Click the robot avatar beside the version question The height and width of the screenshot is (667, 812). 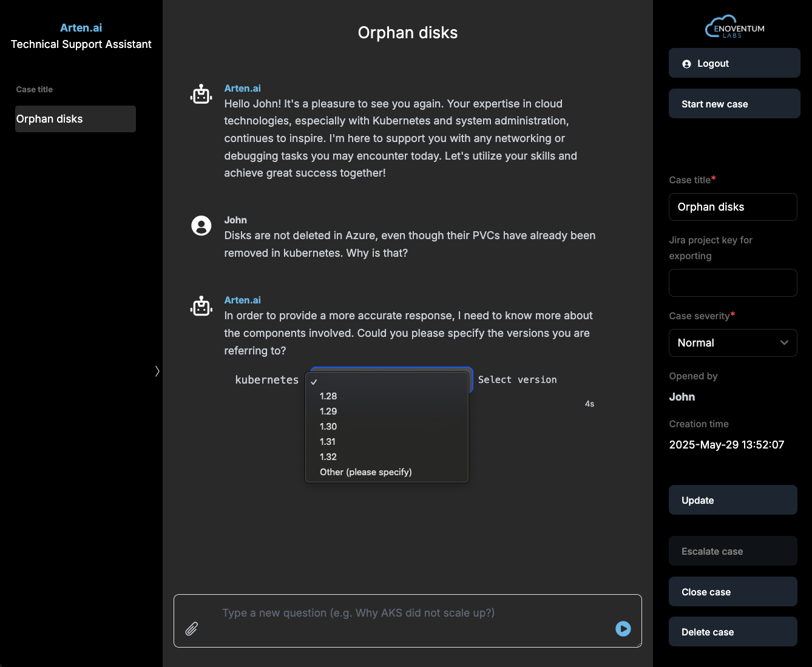pos(201,306)
